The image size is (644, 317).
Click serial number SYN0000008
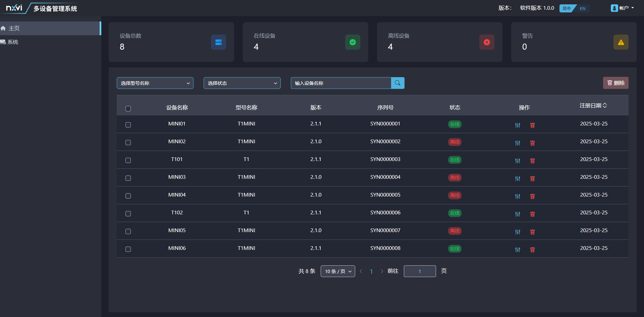pyautogui.click(x=385, y=248)
